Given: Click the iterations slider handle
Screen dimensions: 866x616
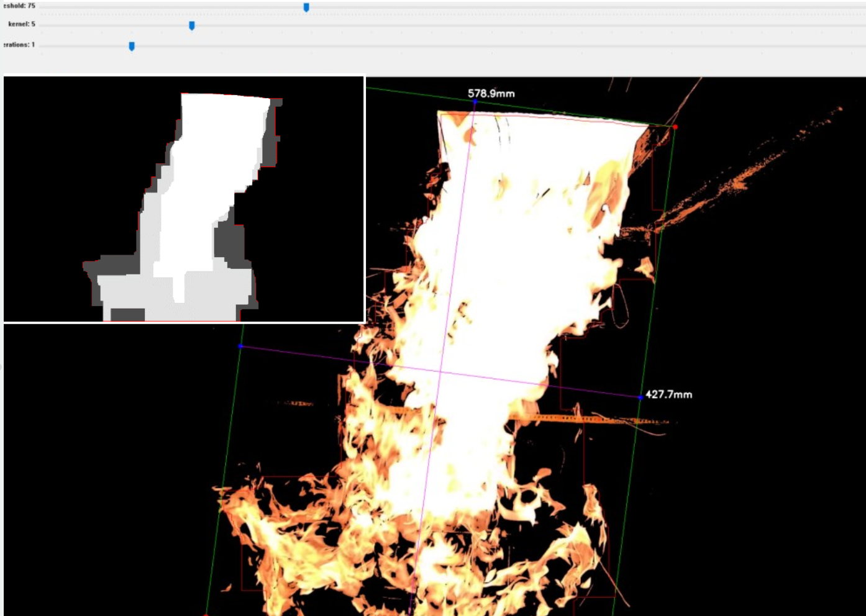Looking at the screenshot, I should [x=132, y=46].
